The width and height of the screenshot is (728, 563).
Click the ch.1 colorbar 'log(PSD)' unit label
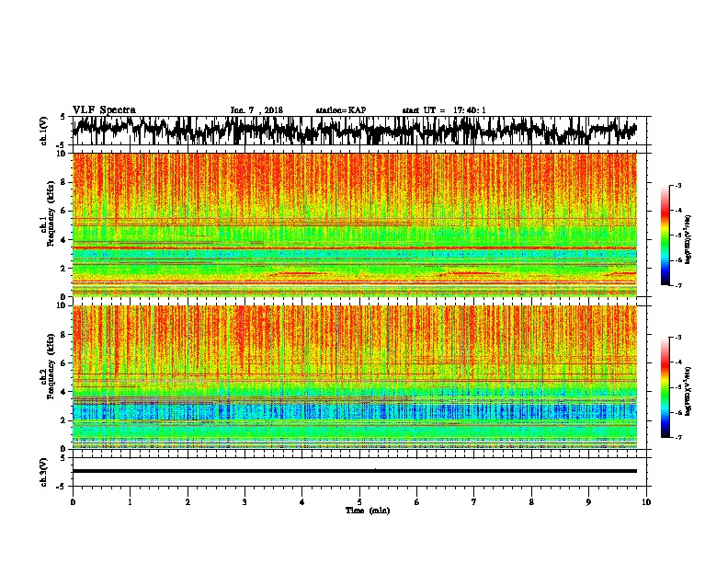click(688, 239)
